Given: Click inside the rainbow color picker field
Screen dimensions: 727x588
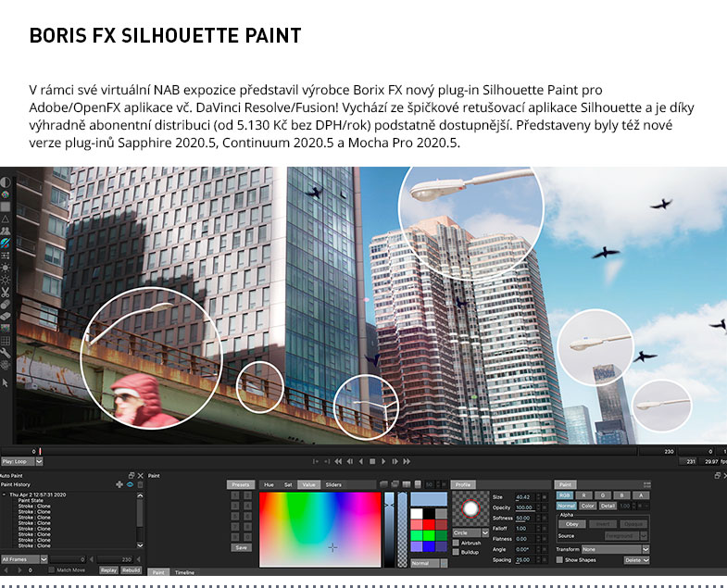Looking at the screenshot, I should [x=320, y=529].
